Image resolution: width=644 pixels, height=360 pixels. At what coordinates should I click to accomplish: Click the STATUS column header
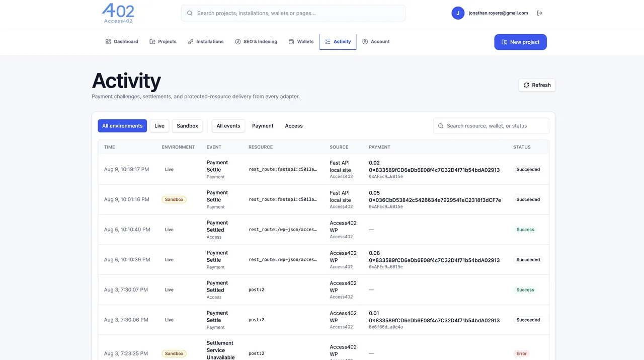click(522, 147)
